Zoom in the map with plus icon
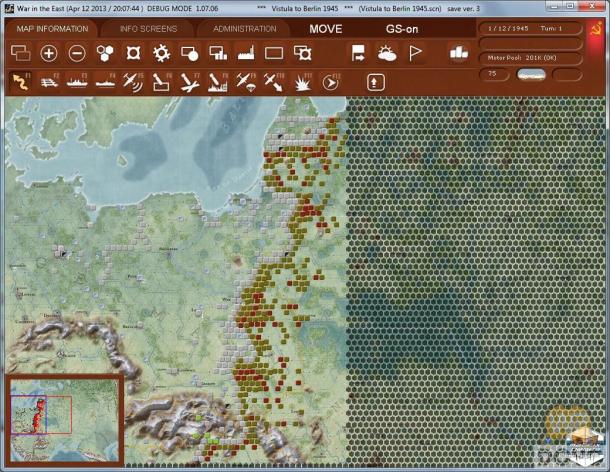 [49, 53]
